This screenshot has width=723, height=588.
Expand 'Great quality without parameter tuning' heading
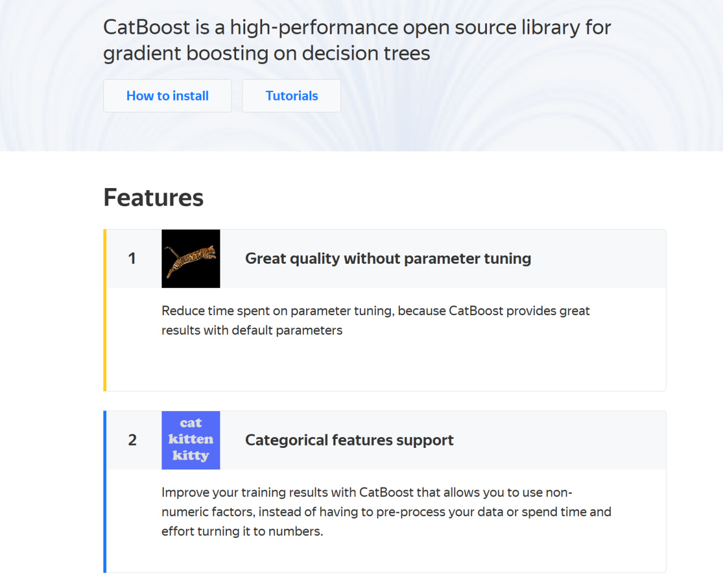[388, 259]
